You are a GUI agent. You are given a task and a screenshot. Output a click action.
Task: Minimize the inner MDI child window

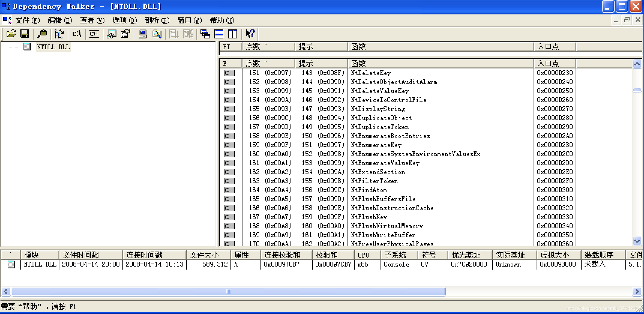[616, 20]
